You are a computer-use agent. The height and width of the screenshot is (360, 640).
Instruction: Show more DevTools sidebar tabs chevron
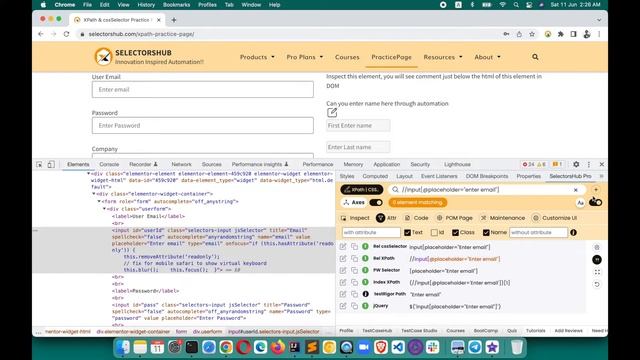pyautogui.click(x=601, y=176)
